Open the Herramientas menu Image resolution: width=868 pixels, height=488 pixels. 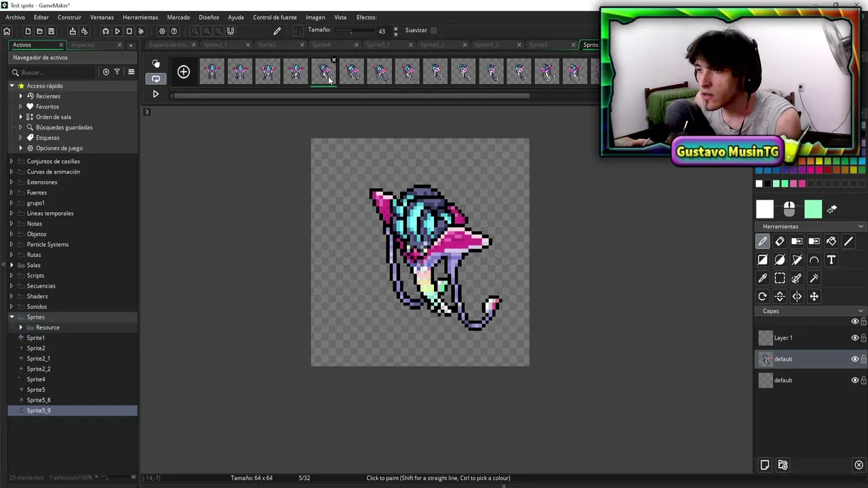tap(140, 18)
